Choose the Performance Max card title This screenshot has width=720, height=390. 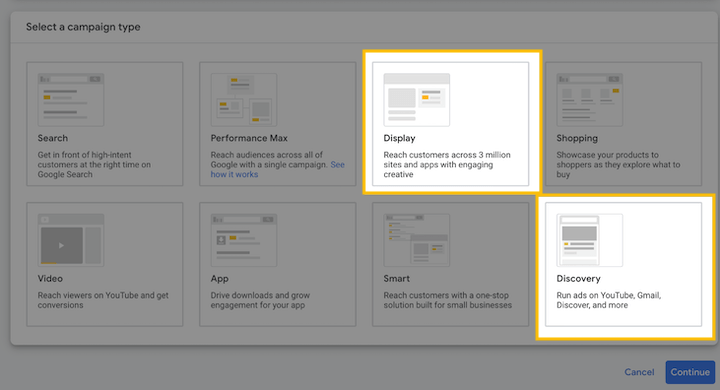(x=249, y=138)
